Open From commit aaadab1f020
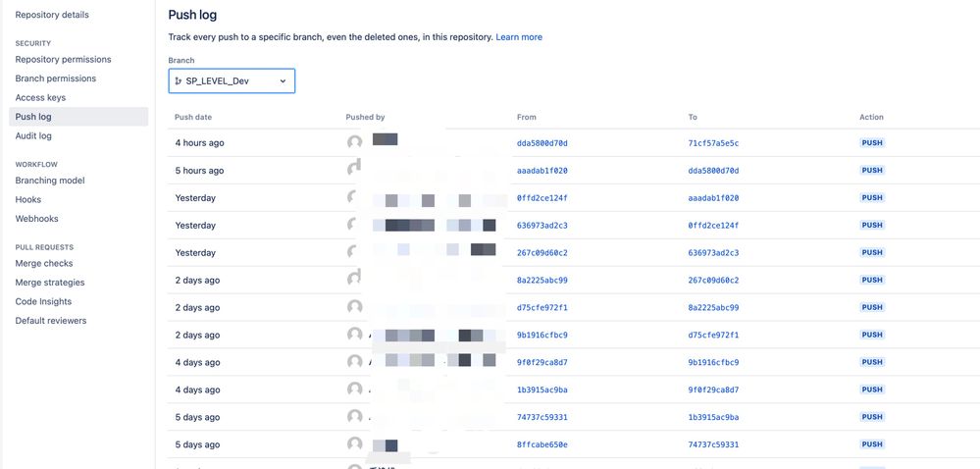 (542, 171)
